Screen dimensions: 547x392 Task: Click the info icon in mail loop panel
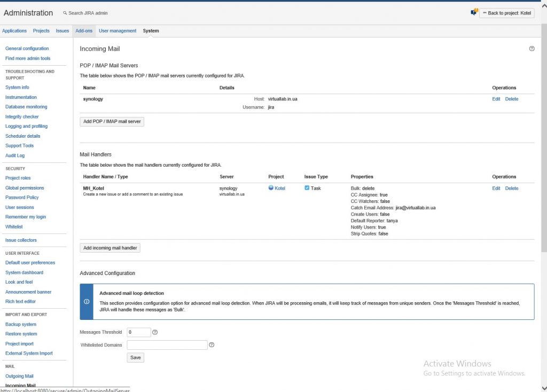pos(87,301)
